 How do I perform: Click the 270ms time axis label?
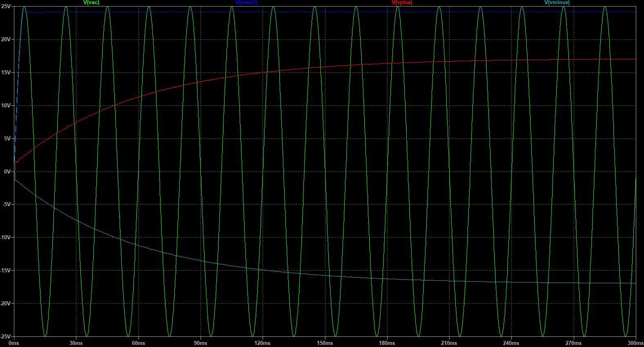pyautogui.click(x=573, y=343)
